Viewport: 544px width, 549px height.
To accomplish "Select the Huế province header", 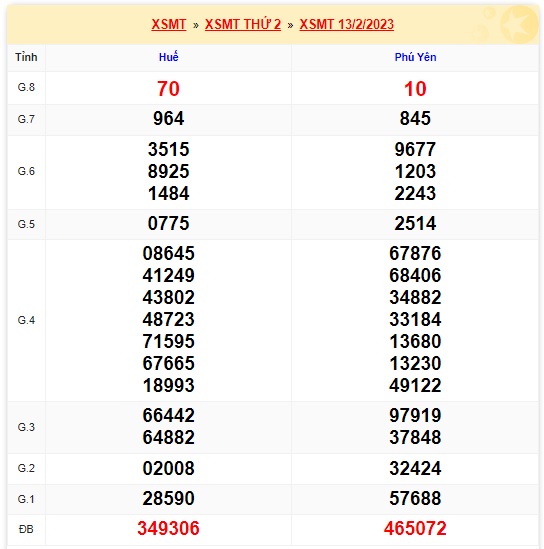I will pos(168,57).
